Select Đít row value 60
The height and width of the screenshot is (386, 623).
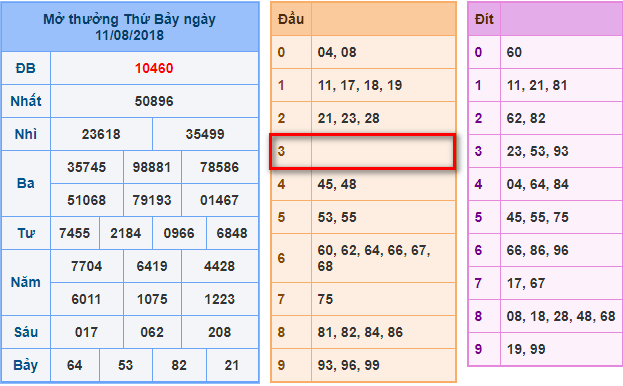click(x=514, y=52)
